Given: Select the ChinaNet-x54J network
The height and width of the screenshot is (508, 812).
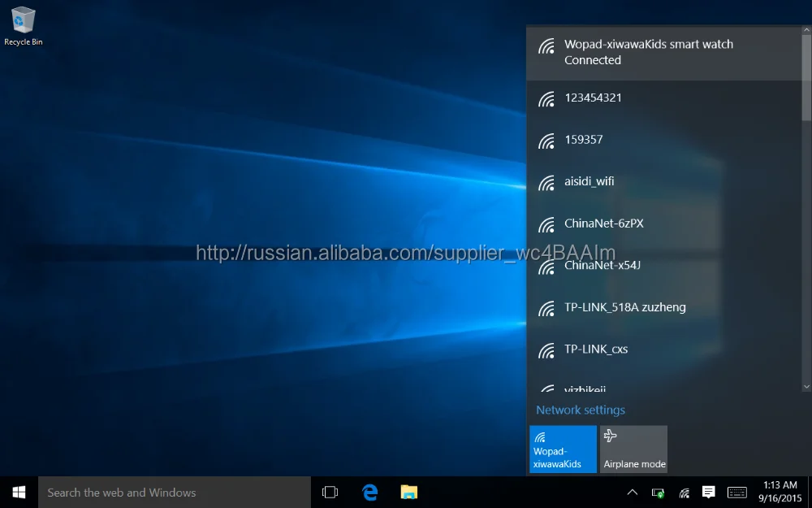Looking at the screenshot, I should [x=664, y=266].
